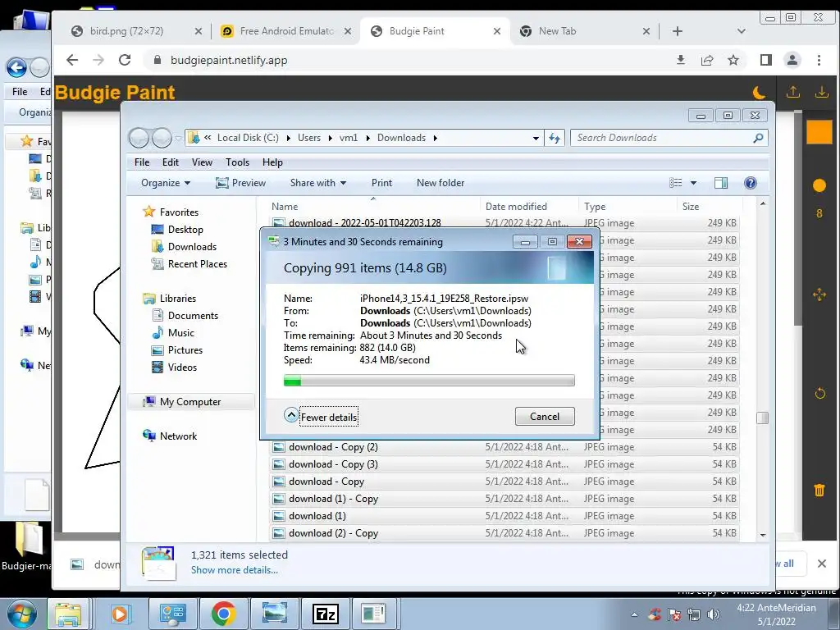Open address bar history dropdown arrow
Viewport: 840px width, 630px height.
tap(536, 138)
